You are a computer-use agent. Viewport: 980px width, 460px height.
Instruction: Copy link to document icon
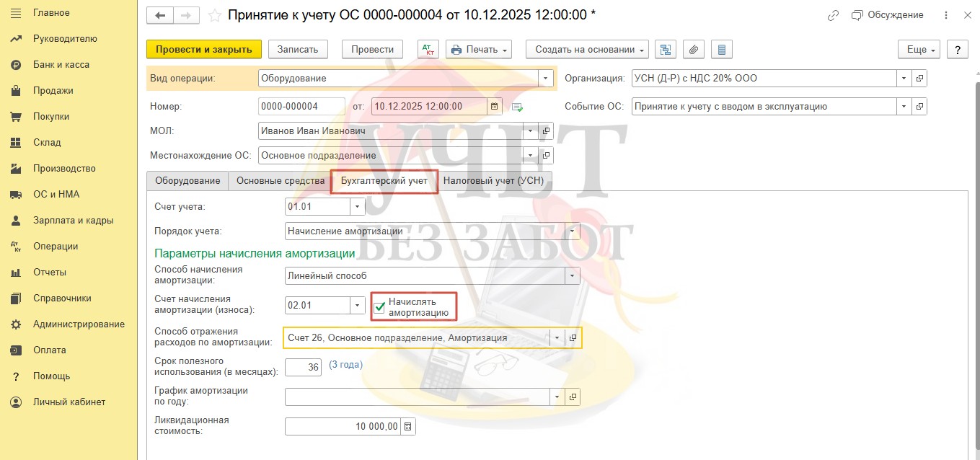click(x=834, y=15)
